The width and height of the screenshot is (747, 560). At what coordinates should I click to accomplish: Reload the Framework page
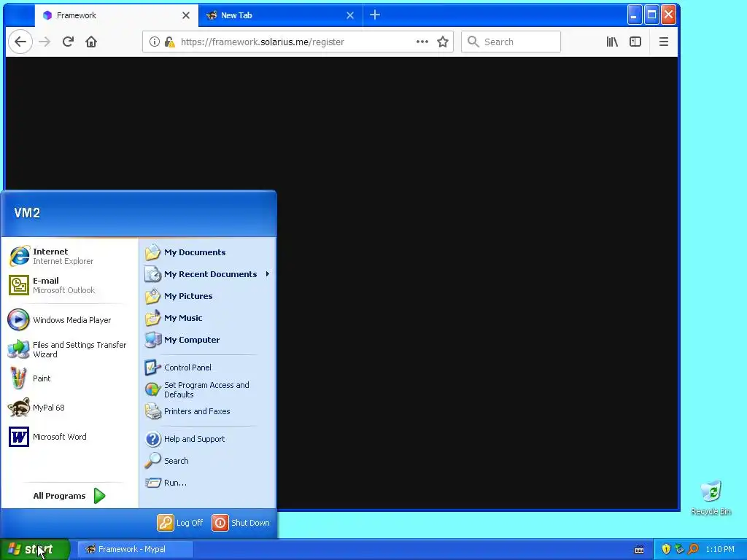(68, 42)
